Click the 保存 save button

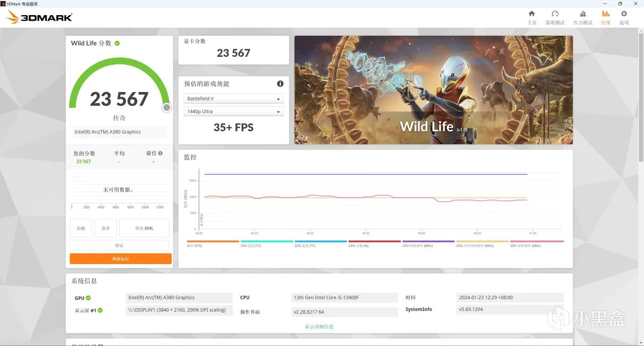[106, 228]
